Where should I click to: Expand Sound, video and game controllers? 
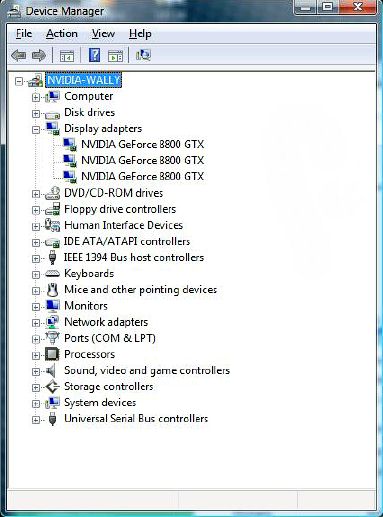[36, 371]
